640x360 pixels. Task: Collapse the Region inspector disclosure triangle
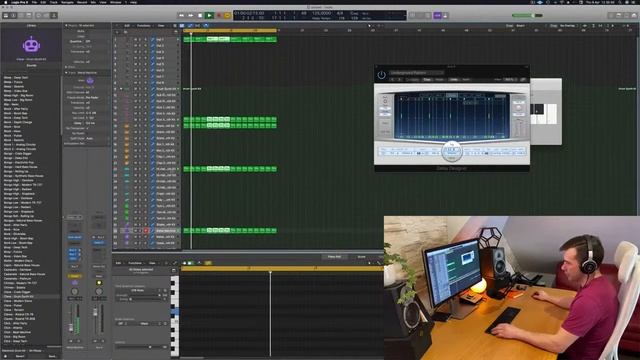[66, 26]
